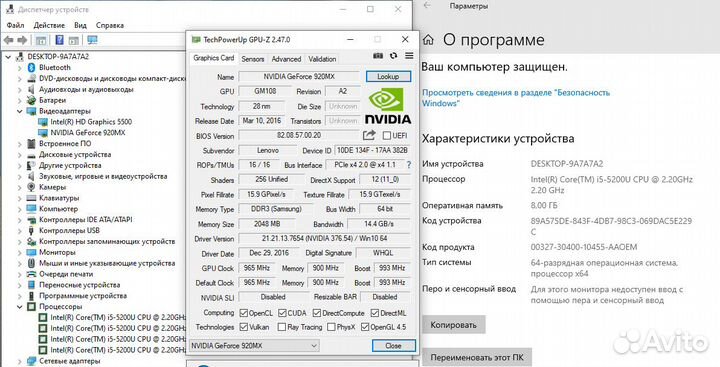
Task: Collapse the Процессоры tree node
Action: pos(20,306)
